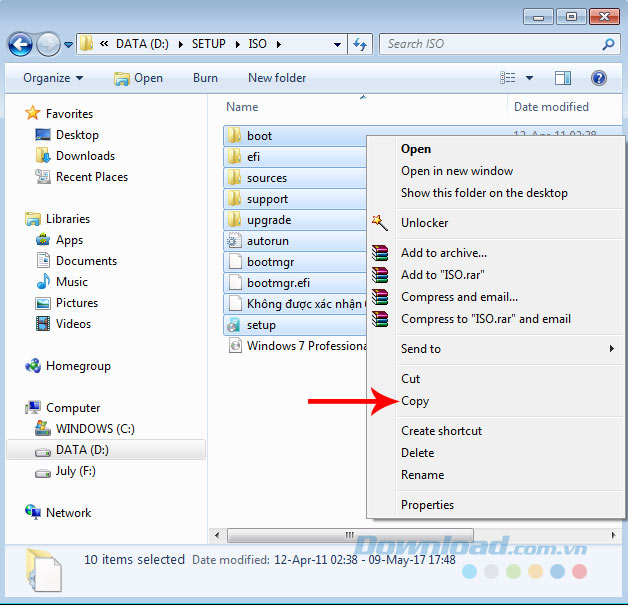
Task: Create a New folder
Action: (277, 78)
